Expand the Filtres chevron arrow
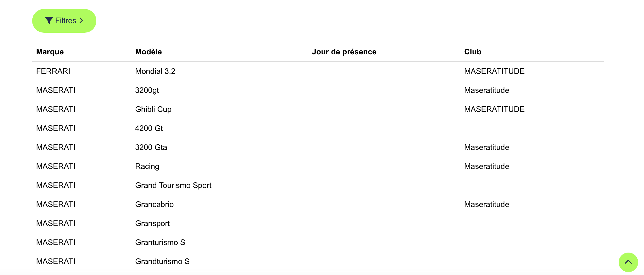Screen dimensions: 644x275 click(x=81, y=20)
